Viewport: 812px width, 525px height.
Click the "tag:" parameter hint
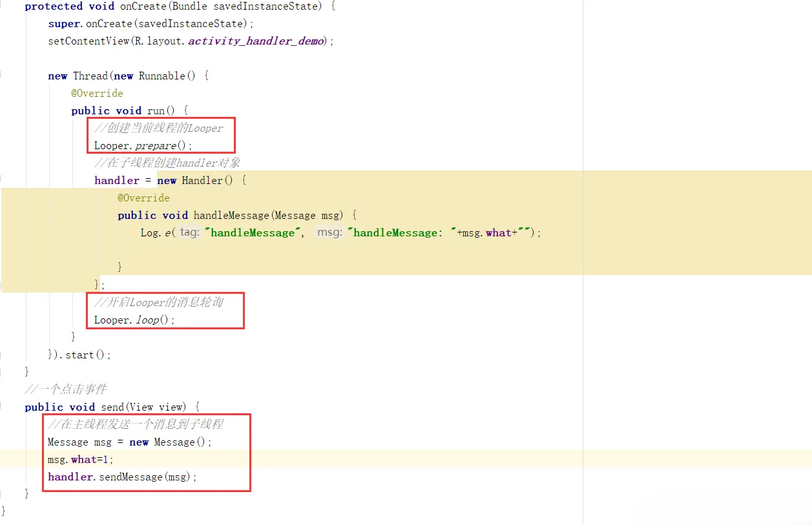pos(189,232)
